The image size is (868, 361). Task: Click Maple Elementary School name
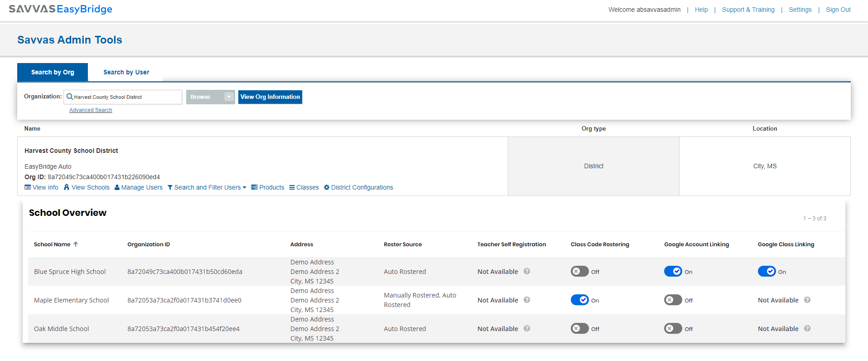pyautogui.click(x=71, y=300)
